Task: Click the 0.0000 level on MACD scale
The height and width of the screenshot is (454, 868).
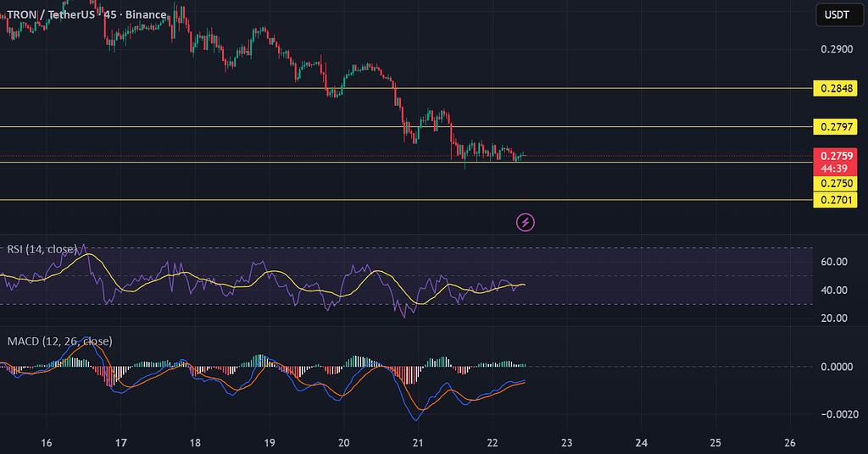Action: pyautogui.click(x=834, y=367)
